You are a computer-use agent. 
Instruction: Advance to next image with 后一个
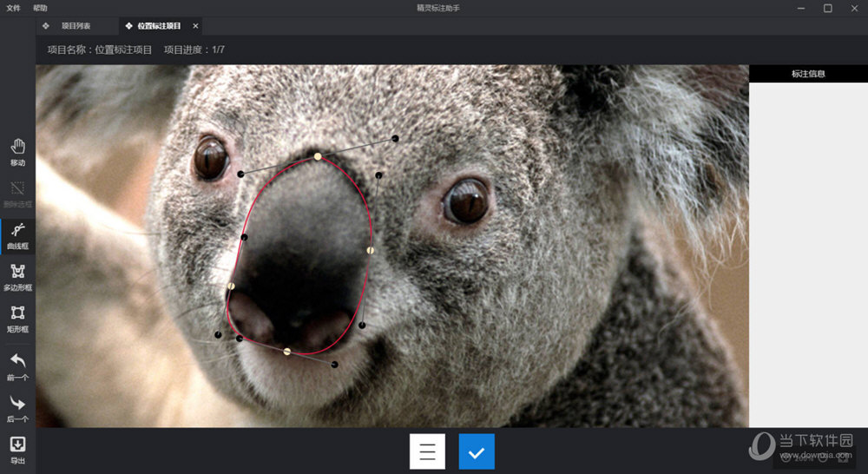(17, 409)
